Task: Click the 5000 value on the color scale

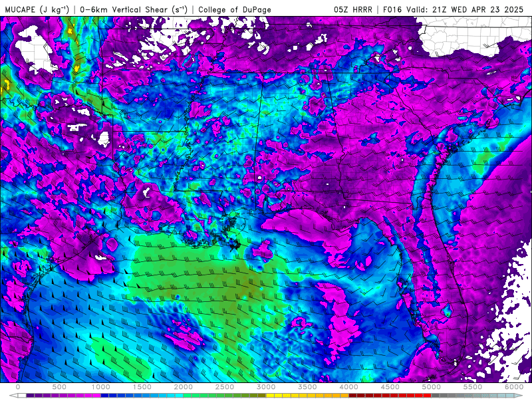Action: coord(432,387)
